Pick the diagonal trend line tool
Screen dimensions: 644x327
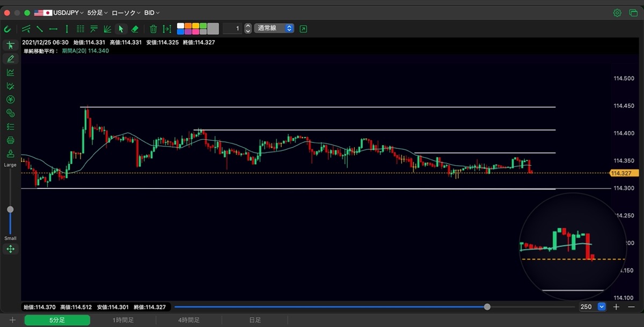pyautogui.click(x=40, y=29)
